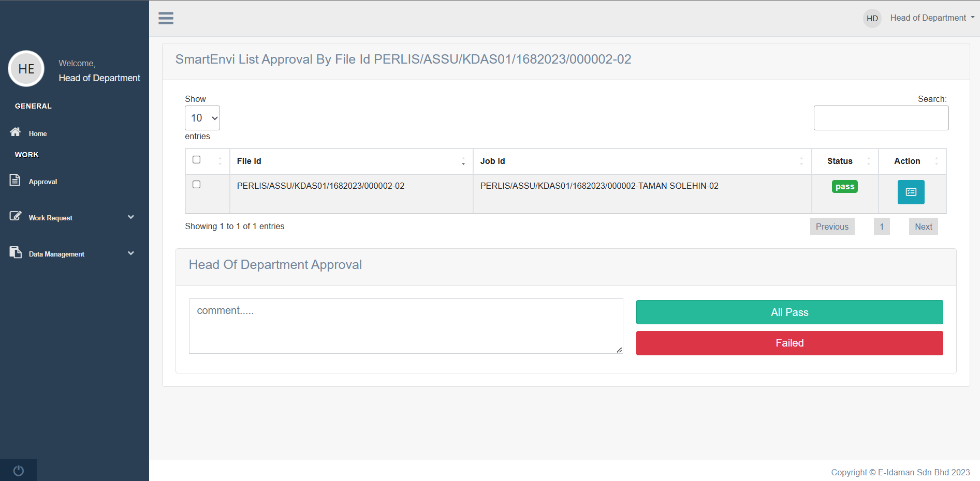Viewport: 980px width, 481px height.
Task: Open the entries-per-page dropdown
Action: pyautogui.click(x=202, y=118)
